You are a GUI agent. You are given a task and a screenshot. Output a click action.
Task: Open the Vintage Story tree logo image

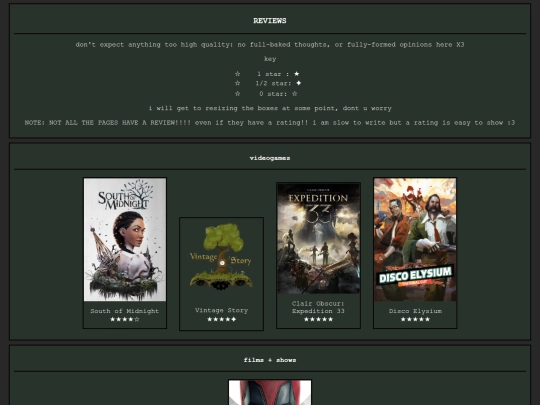[x=221, y=257]
